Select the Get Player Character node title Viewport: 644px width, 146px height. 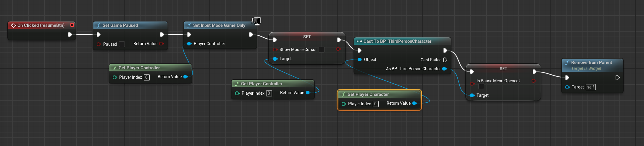coord(368,94)
